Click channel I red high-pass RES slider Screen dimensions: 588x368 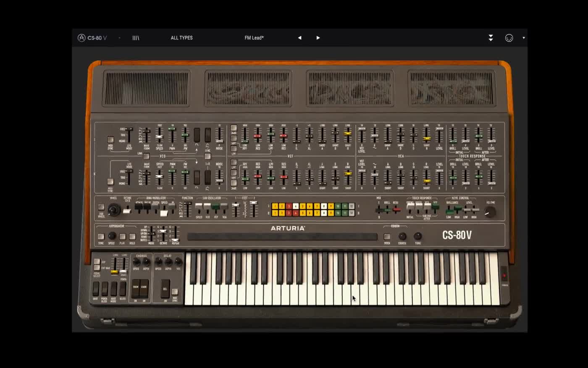click(x=258, y=135)
